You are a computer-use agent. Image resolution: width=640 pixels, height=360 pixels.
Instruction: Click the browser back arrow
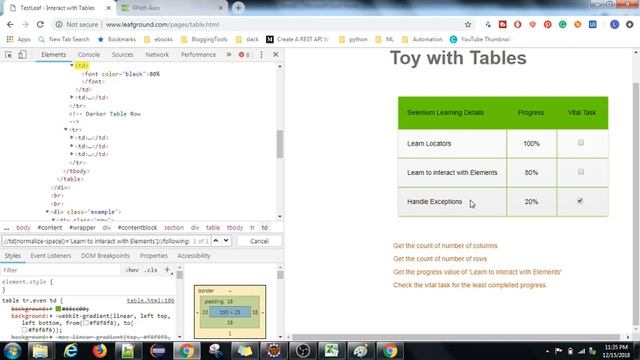coord(10,24)
